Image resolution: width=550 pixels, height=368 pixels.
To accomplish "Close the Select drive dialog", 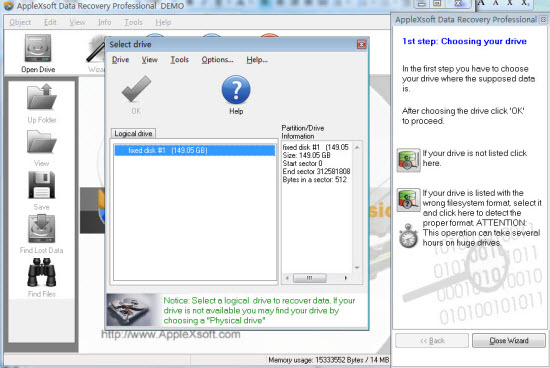I will point(361,44).
